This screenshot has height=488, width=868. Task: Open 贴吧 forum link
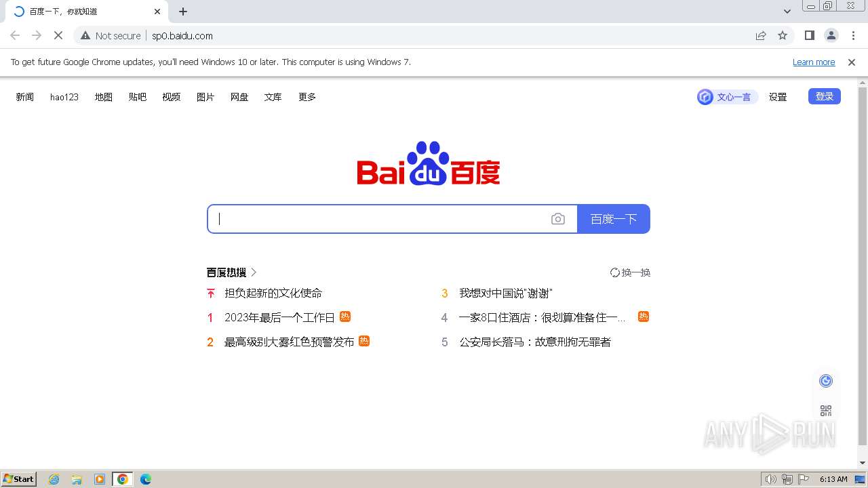coord(138,97)
